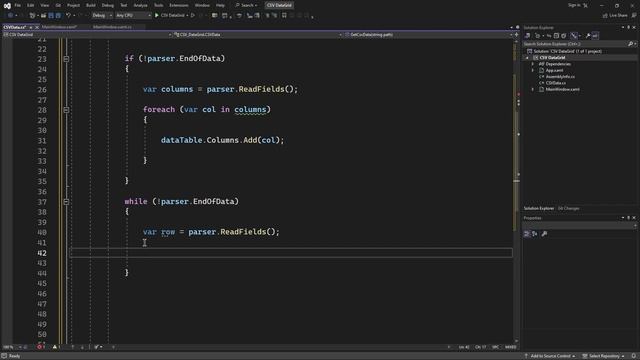The height and width of the screenshot is (360, 640).
Task: Open the Edit menu
Action: pyautogui.click(x=31, y=5)
